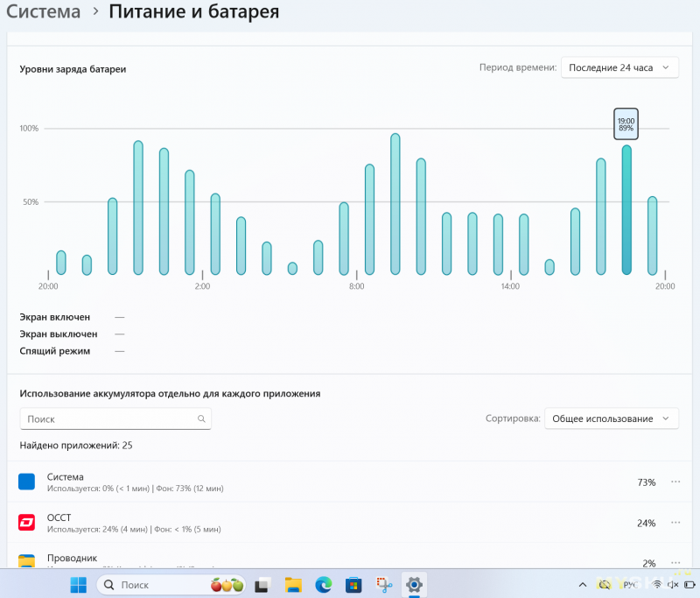Open Microsoft Store from the taskbar
The width and height of the screenshot is (700, 598).
click(x=353, y=584)
